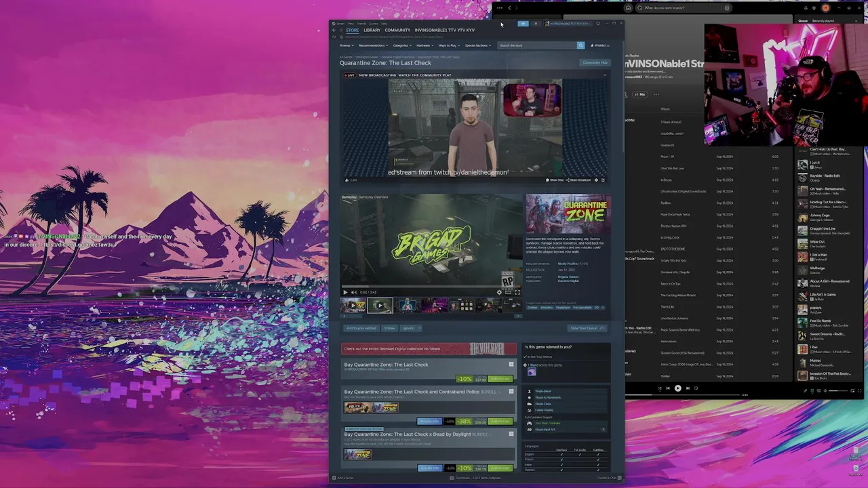This screenshot has height=488, width=868.
Task: Open Spotify mini player icon
Action: tap(852, 391)
